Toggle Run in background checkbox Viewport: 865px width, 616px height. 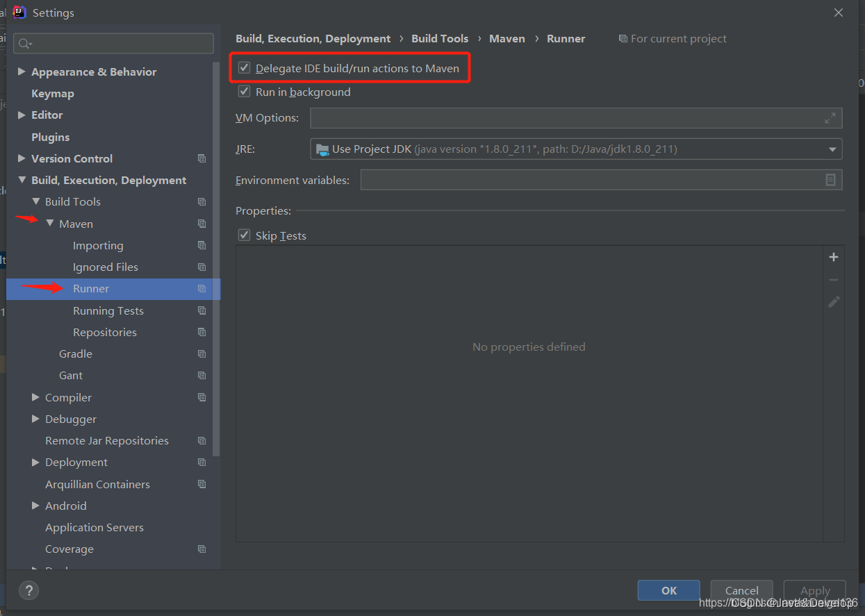[244, 92]
